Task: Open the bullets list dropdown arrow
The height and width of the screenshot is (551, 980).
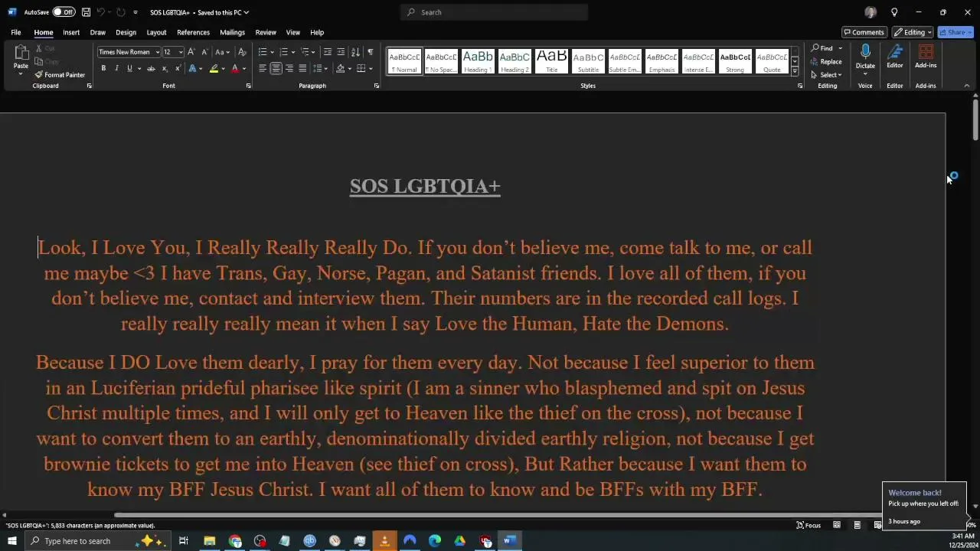Action: point(272,52)
